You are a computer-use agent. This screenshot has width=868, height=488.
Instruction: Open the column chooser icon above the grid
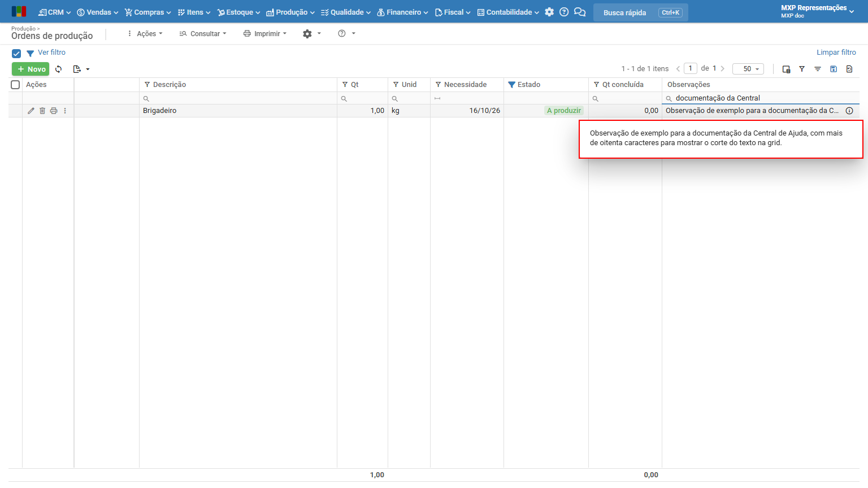(786, 69)
